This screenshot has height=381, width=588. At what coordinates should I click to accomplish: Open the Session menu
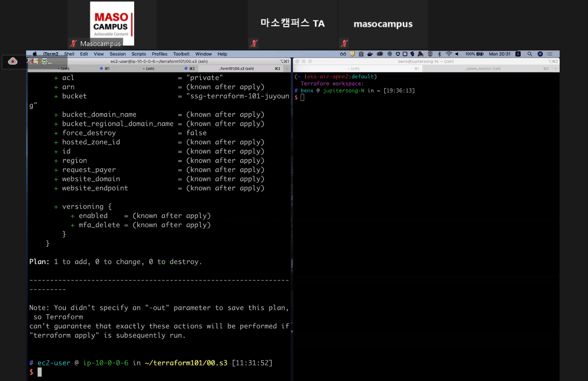[x=118, y=54]
